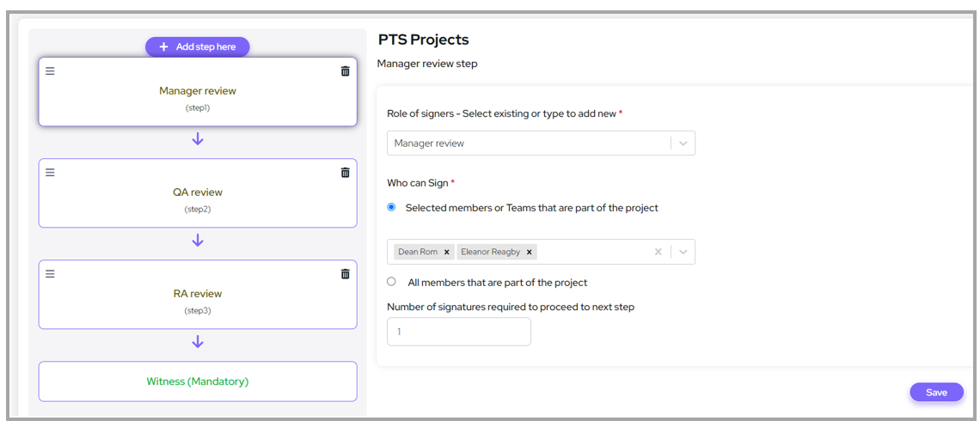
Task: Open the members selection dropdown arrow
Action: [683, 252]
